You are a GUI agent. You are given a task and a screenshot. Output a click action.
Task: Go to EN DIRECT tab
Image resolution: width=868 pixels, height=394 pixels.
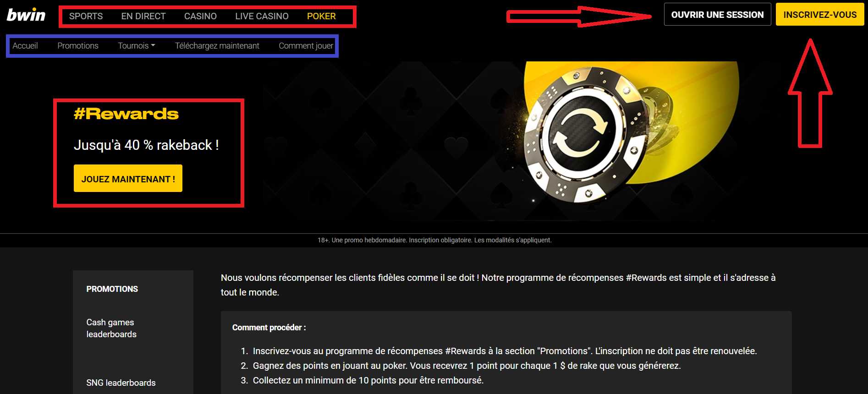143,16
